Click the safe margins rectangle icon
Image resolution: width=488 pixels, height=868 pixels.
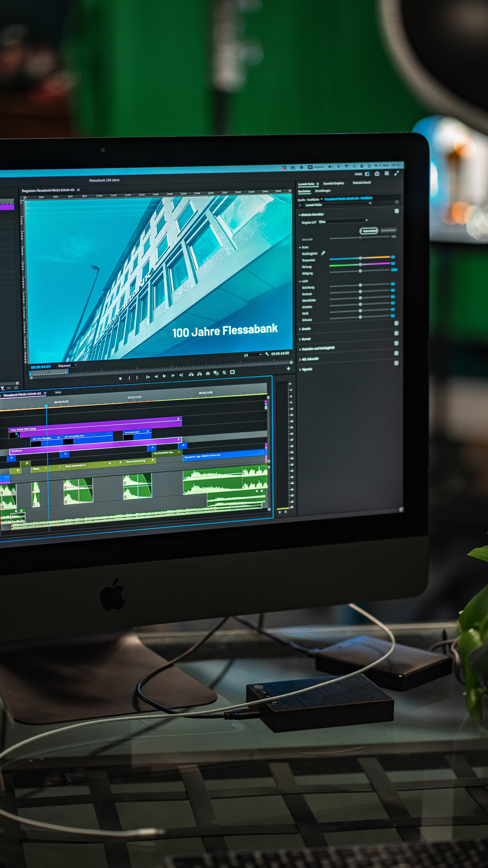pos(232,372)
